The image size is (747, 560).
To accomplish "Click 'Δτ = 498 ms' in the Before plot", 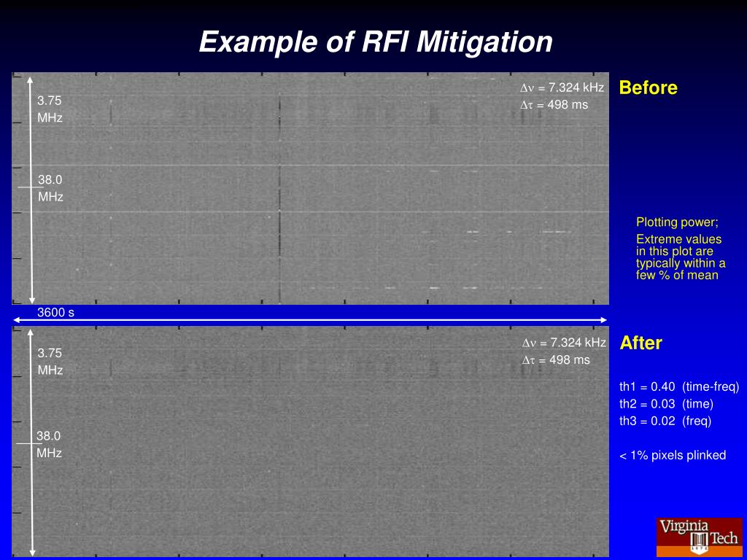I will (554, 105).
